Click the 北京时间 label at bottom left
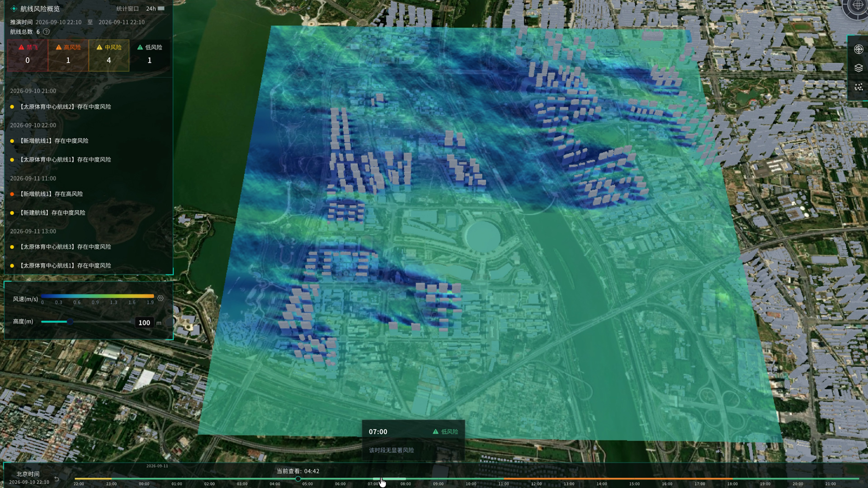 click(x=28, y=474)
